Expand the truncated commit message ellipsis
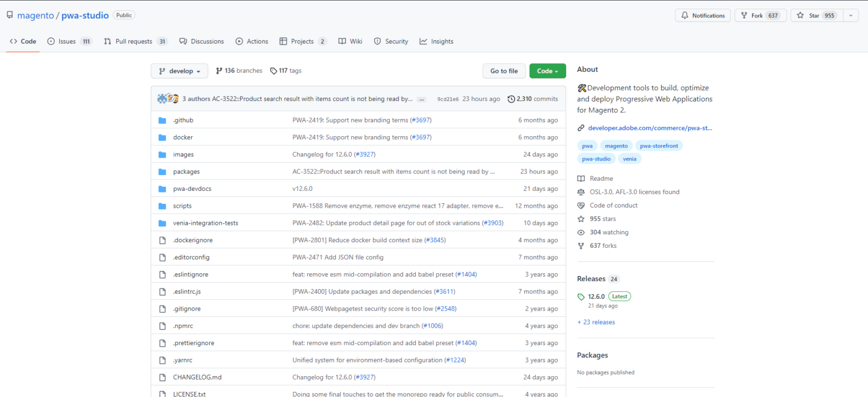This screenshot has height=397, width=868. pyautogui.click(x=421, y=98)
